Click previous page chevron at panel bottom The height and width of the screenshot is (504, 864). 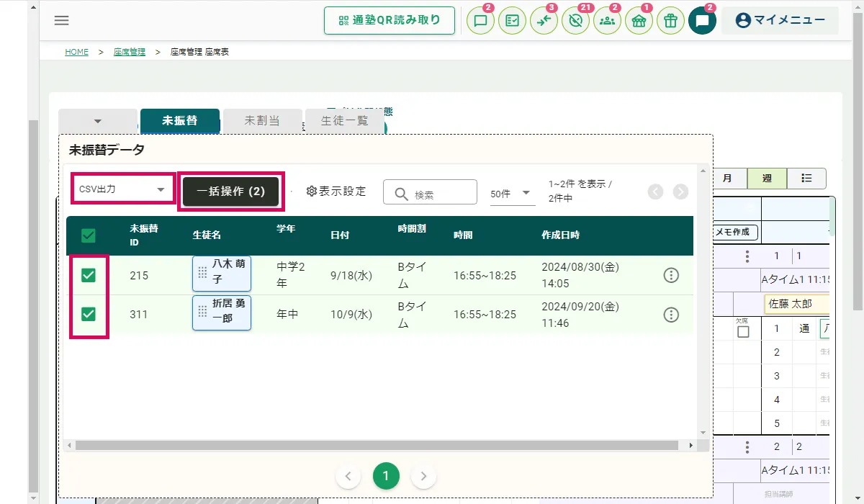point(348,476)
